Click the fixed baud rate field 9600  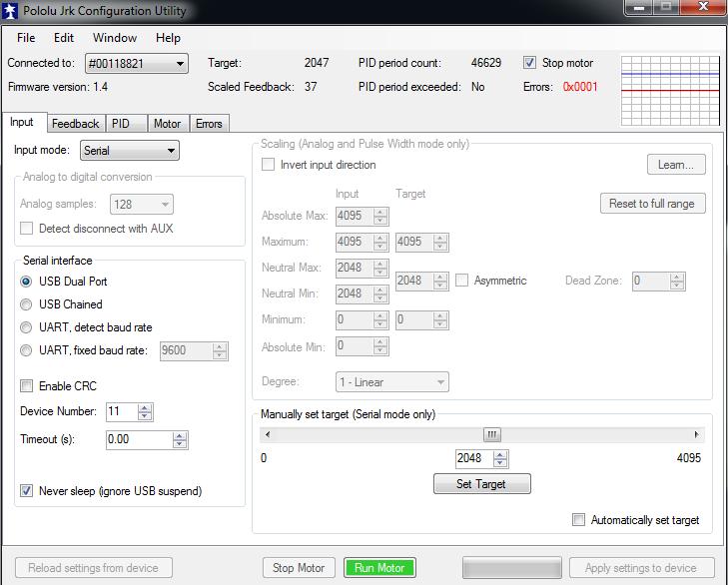186,350
